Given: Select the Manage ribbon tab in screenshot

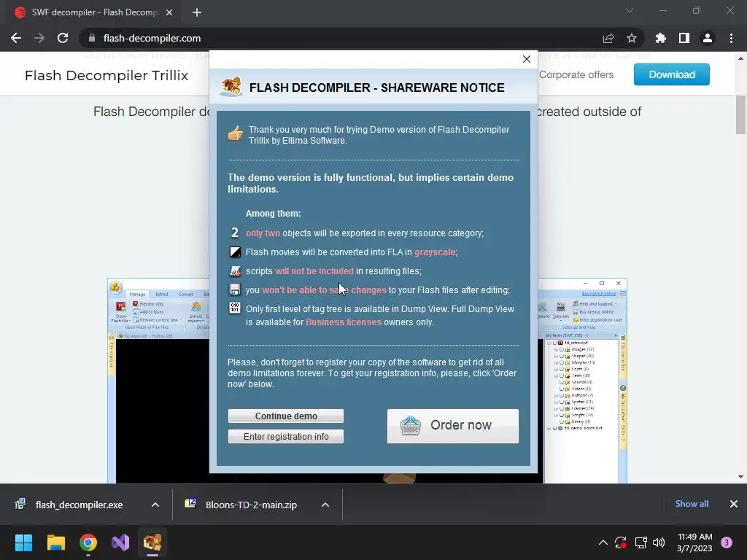Looking at the screenshot, I should [137, 295].
